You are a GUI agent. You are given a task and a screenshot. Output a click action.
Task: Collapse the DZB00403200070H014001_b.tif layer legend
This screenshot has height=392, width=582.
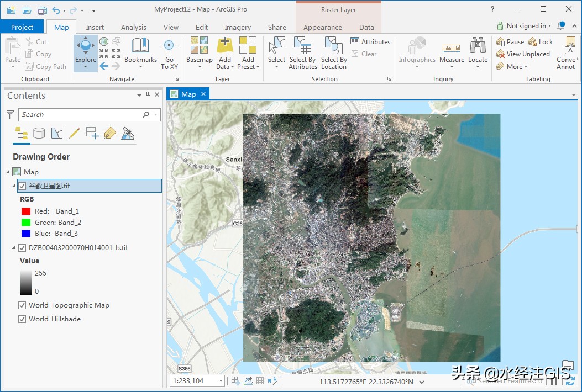[14, 247]
